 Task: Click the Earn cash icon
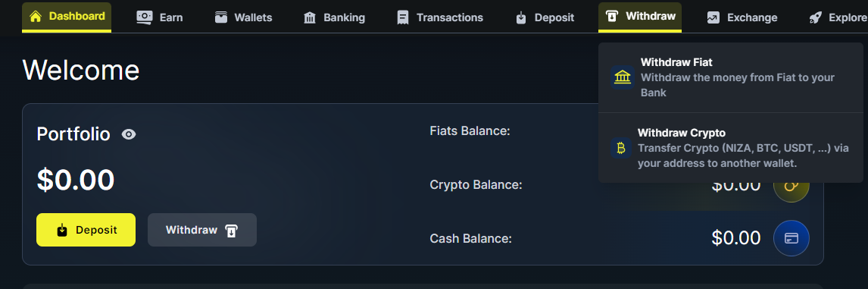point(145,17)
